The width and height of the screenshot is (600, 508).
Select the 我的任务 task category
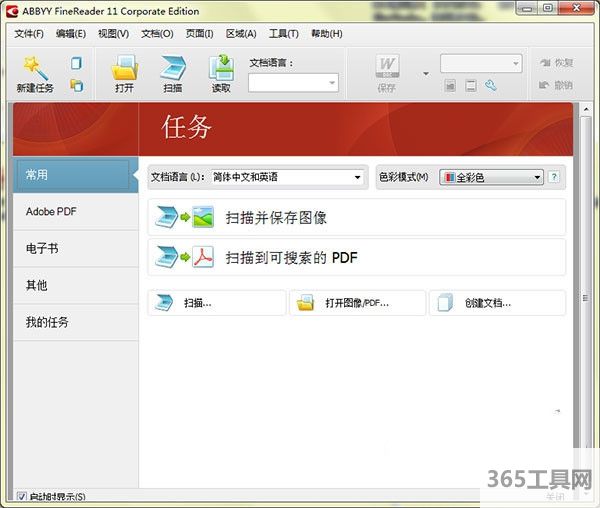75,322
